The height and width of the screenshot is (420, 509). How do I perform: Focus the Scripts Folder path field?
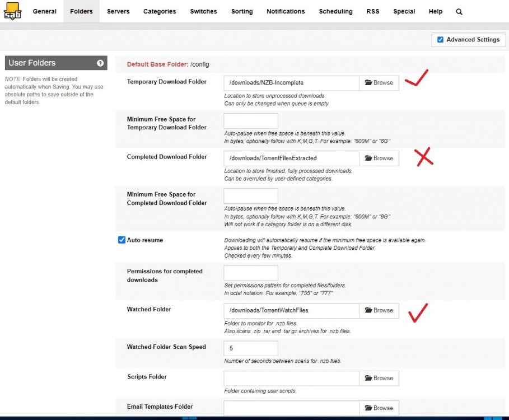point(291,378)
